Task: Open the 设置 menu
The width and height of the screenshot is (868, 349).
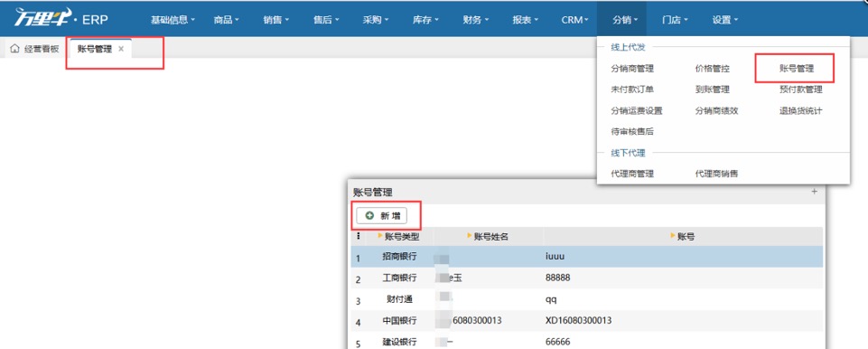Action: [724, 20]
